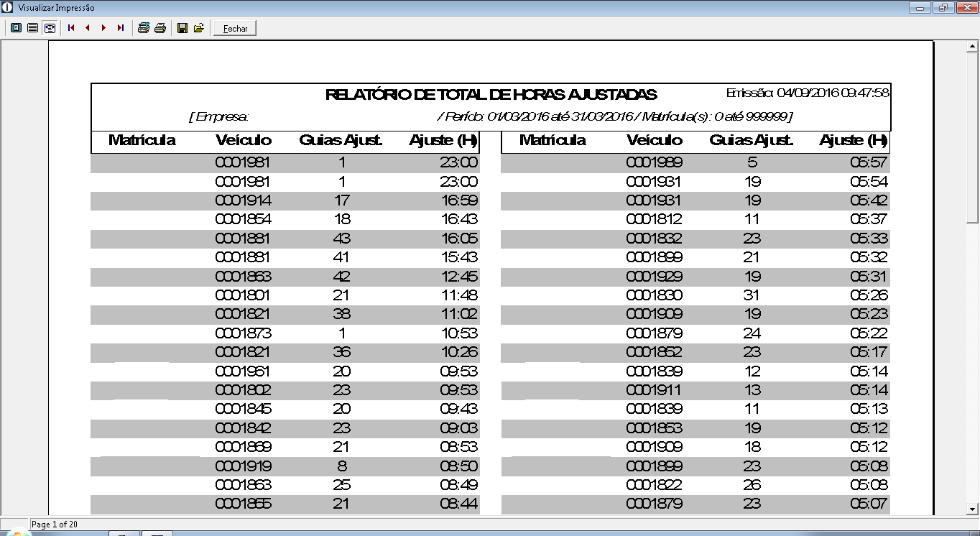Screen dimensions: 980x536
Task: Select the 100% zoom view icon
Action: pyautogui.click(x=32, y=28)
